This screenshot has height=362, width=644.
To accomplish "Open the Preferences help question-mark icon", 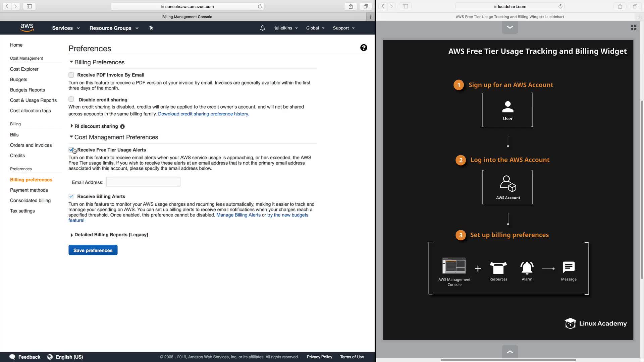I will 364,48.
